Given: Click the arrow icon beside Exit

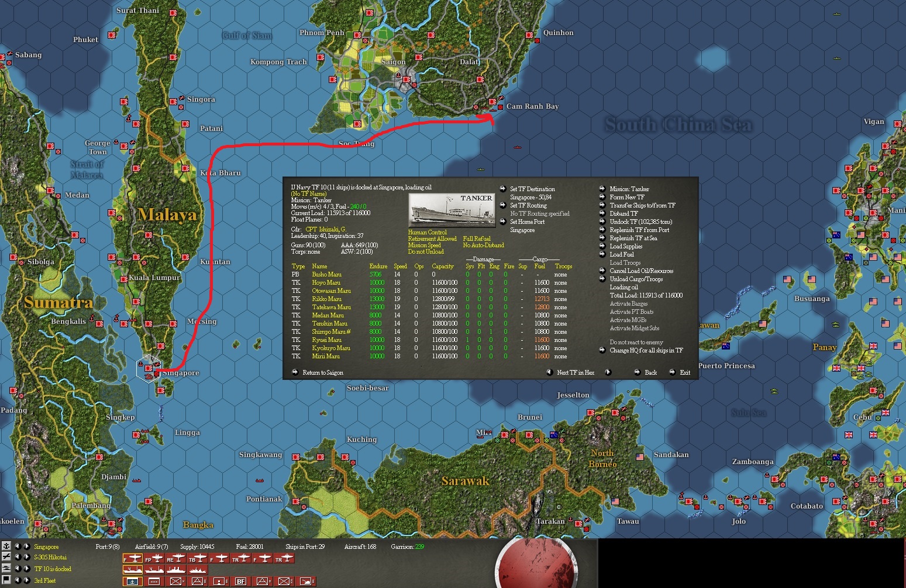Looking at the screenshot, I should (673, 372).
